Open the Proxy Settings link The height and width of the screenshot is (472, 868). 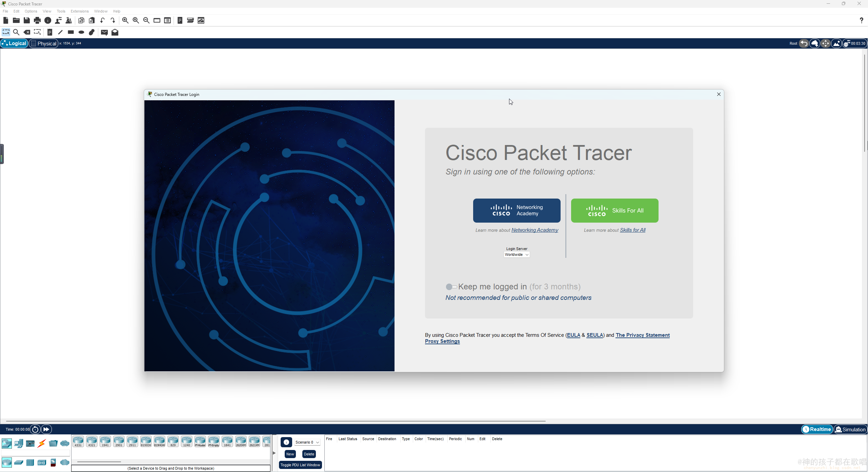442,341
